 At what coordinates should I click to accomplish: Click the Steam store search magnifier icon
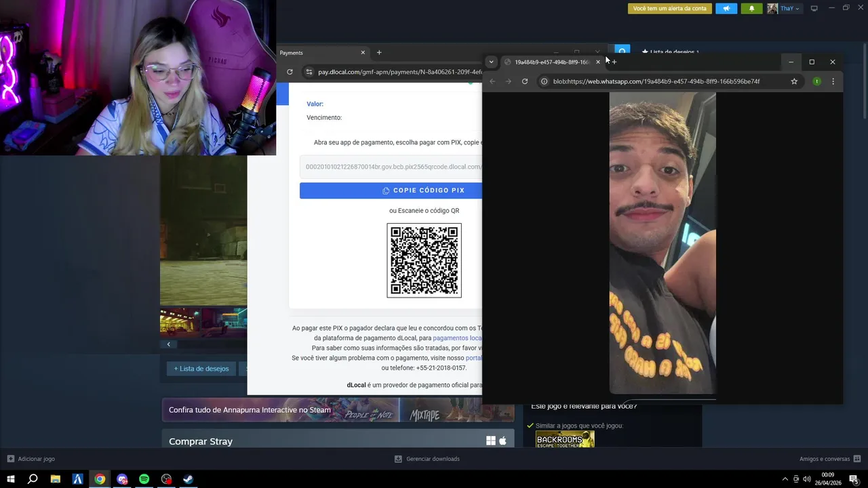click(623, 50)
